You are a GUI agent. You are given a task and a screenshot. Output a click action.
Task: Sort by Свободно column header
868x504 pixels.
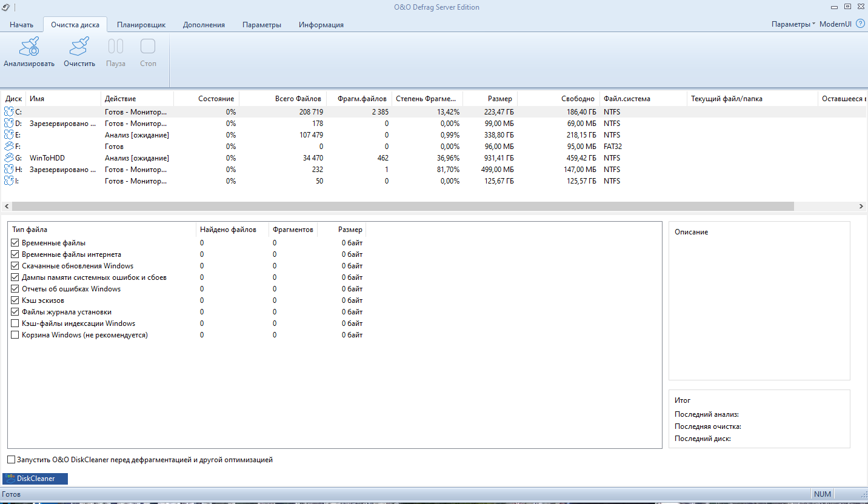558,99
